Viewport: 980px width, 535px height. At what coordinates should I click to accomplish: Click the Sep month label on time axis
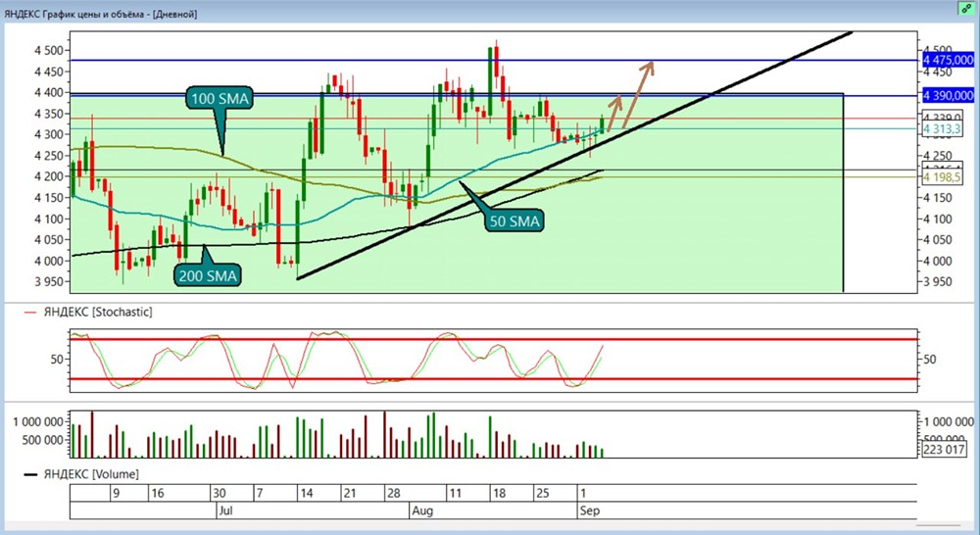tap(589, 511)
